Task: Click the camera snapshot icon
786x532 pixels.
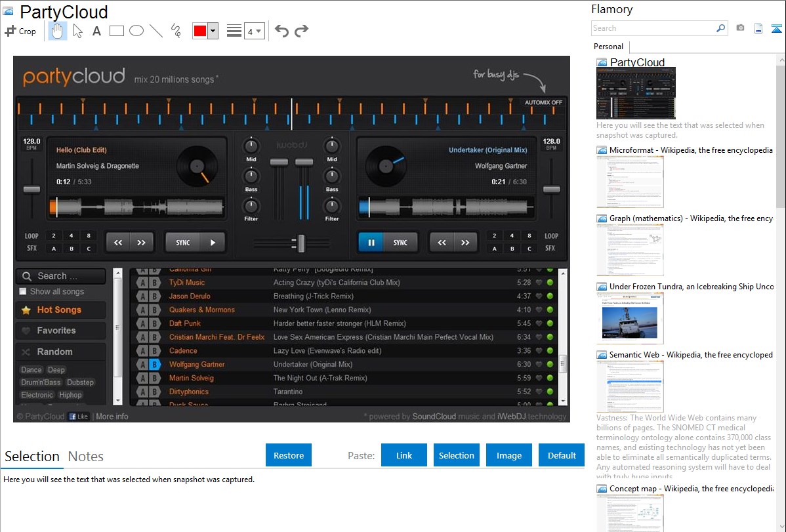Action: [740, 28]
